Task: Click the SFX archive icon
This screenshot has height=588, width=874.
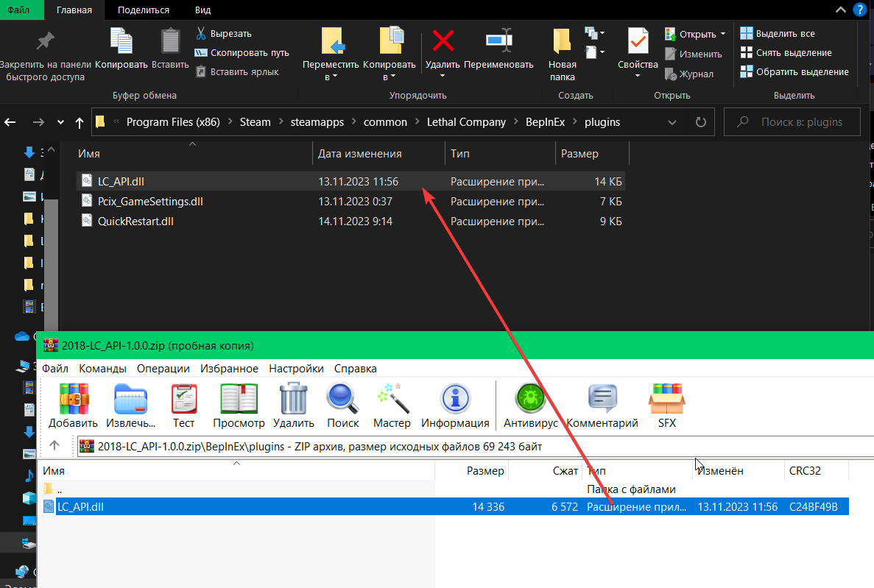Action: 666,399
